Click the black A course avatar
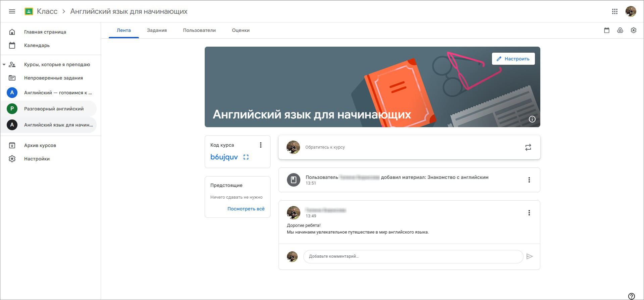This screenshot has width=644, height=300. pyautogui.click(x=12, y=125)
